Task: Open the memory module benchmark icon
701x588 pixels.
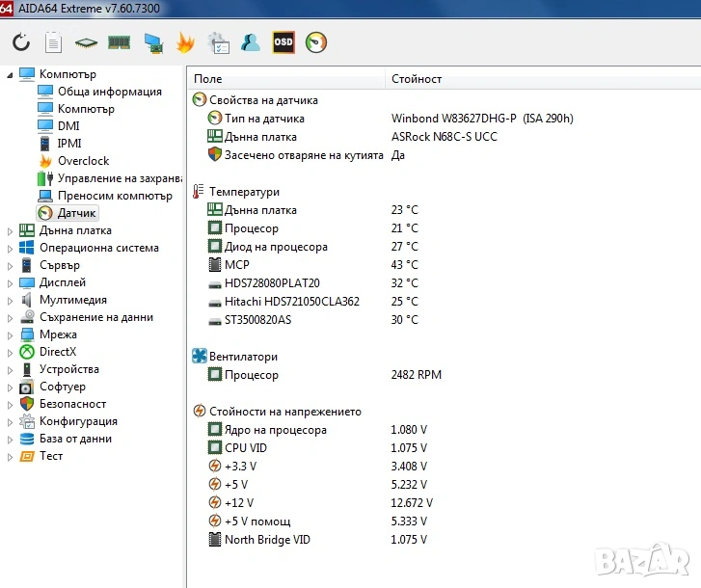Action: pos(119,42)
